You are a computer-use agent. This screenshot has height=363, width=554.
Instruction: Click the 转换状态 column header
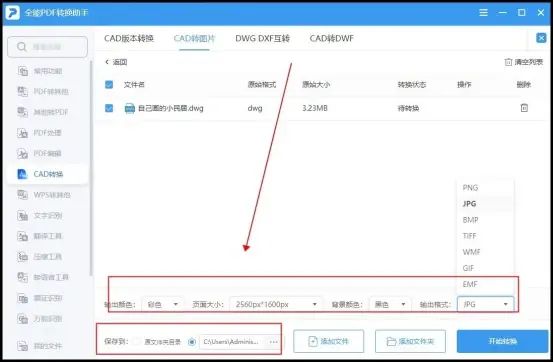coord(412,84)
